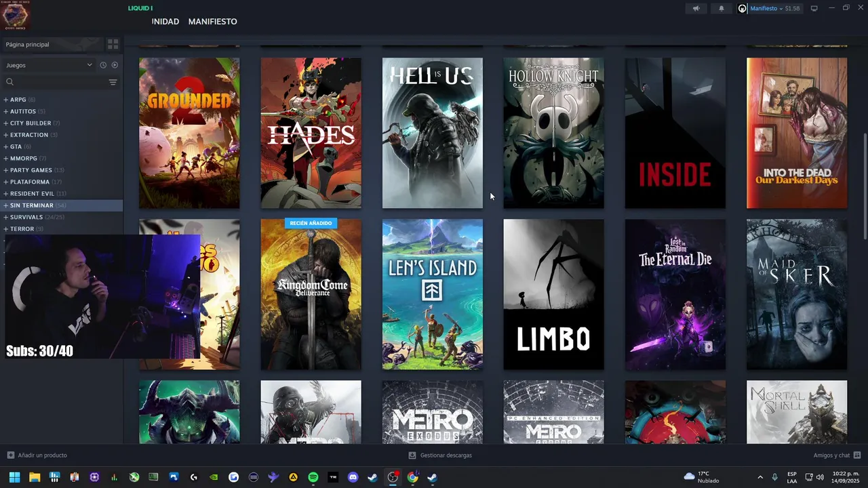
Task: Expand the EXTRACTION collection
Action: (x=6, y=135)
